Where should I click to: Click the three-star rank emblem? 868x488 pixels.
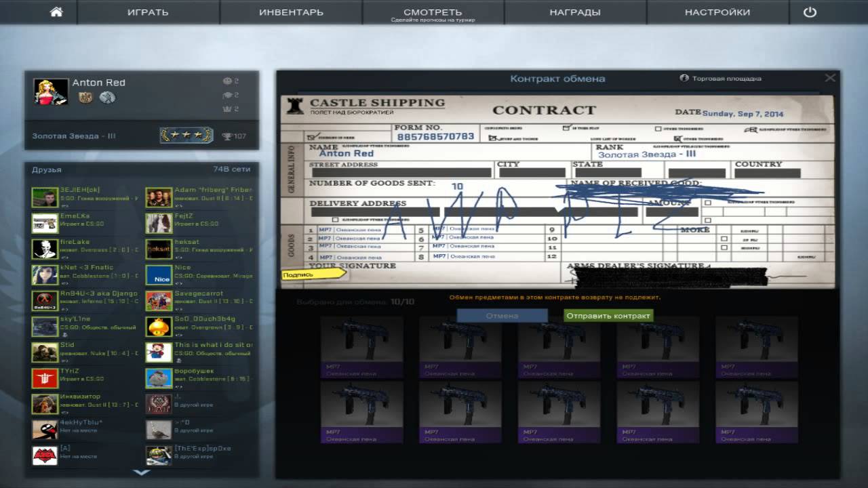[x=186, y=136]
